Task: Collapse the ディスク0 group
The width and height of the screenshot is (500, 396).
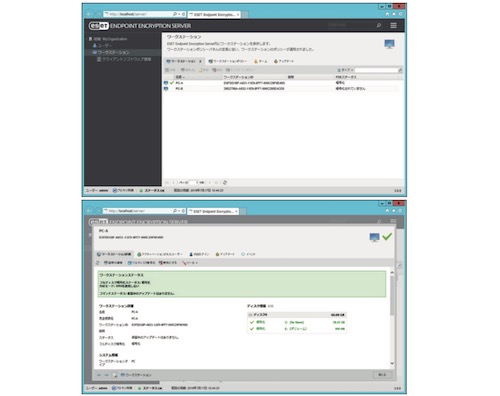Action: point(250,315)
